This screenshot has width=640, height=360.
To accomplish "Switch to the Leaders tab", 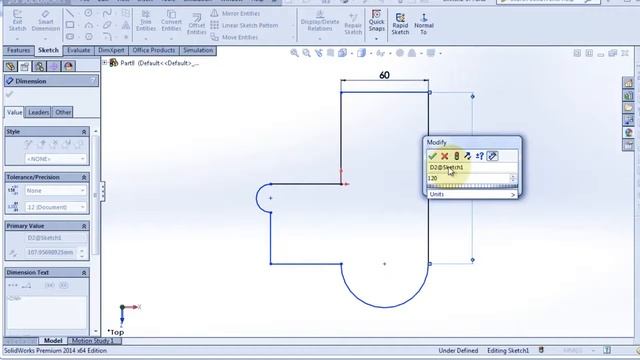I will tap(38, 112).
